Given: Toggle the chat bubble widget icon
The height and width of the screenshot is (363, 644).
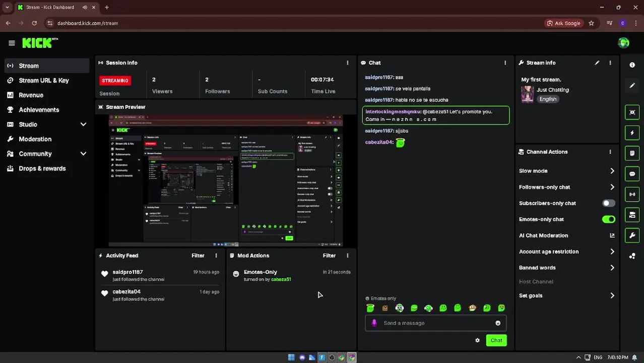Looking at the screenshot, I should click(632, 174).
